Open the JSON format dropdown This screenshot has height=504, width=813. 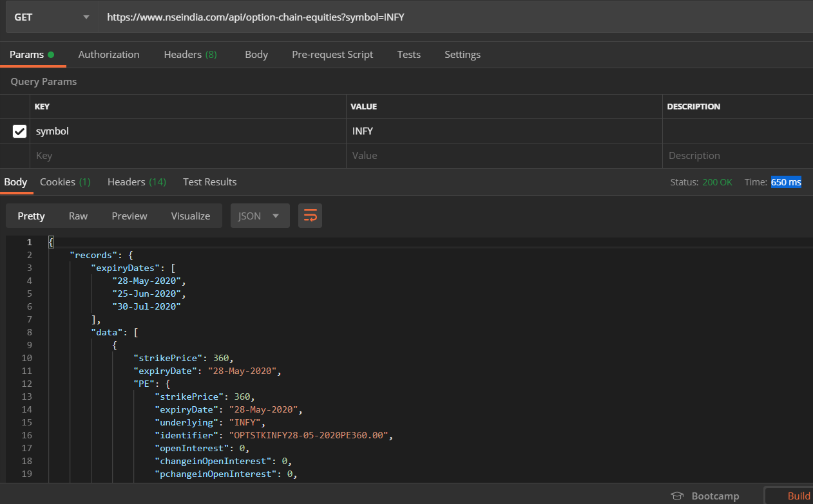click(260, 216)
